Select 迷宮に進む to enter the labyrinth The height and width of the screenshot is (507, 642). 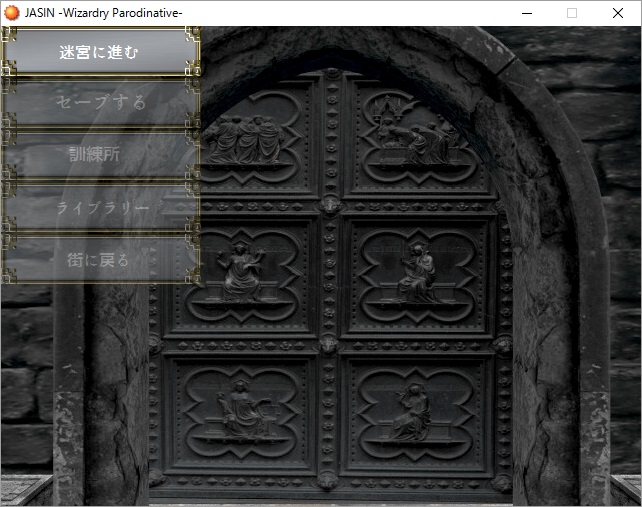tap(99, 52)
